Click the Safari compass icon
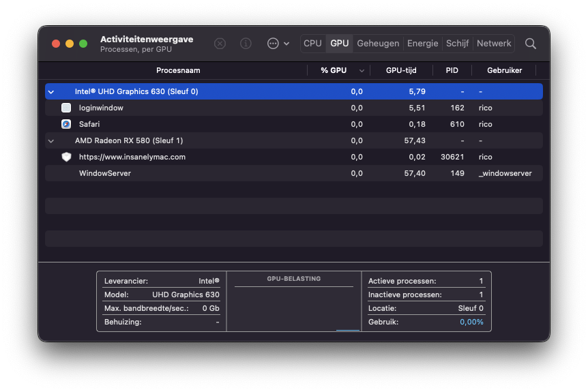 pos(66,124)
